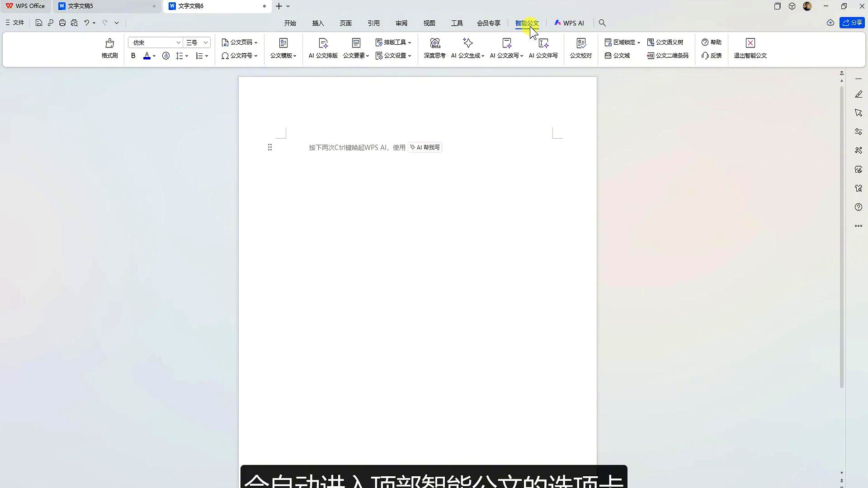Click the cloud sync icon next to 分享
Viewport: 868px width, 488px height.
point(830,23)
